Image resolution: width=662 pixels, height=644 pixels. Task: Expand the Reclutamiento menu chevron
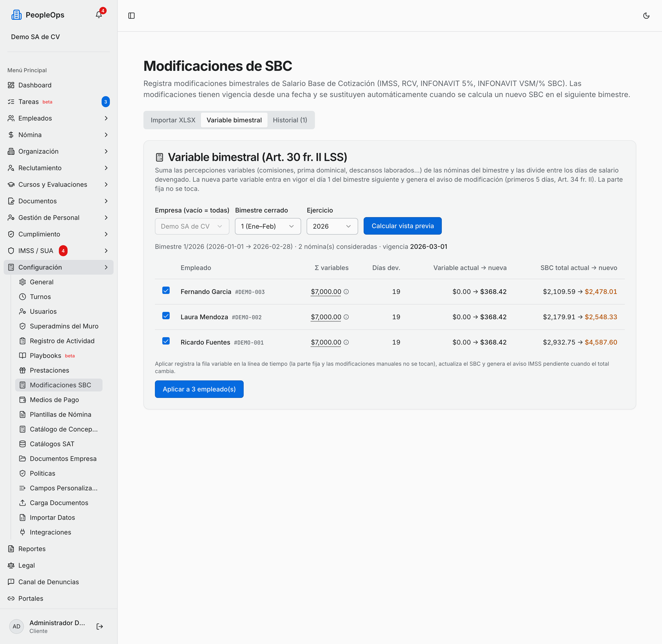(x=106, y=168)
